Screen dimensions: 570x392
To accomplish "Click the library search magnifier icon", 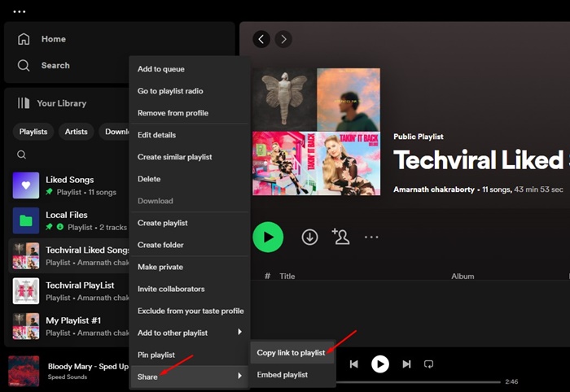I will tap(21, 155).
